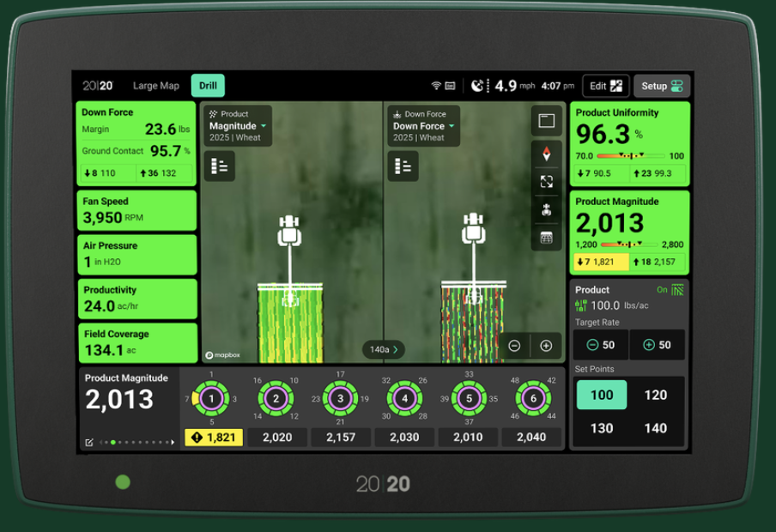Tap the GPS satellite status icon
776x532 pixels.
coord(476,86)
